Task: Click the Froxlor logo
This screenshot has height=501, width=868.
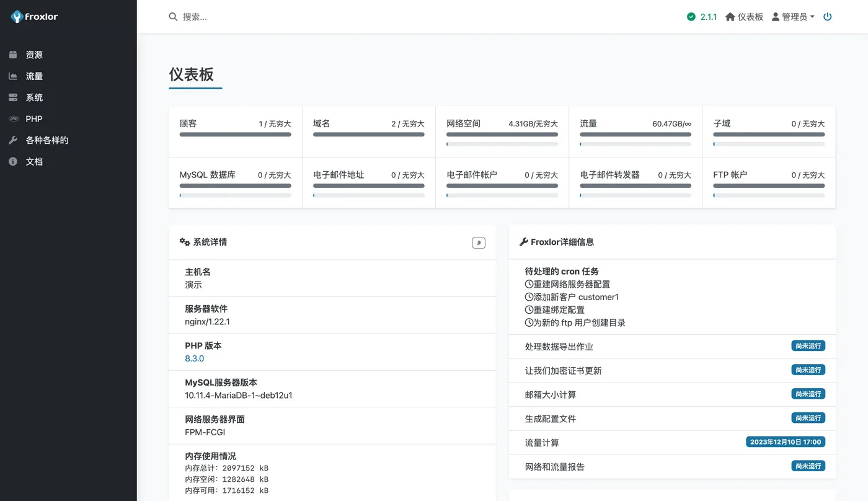Action: 35,17
